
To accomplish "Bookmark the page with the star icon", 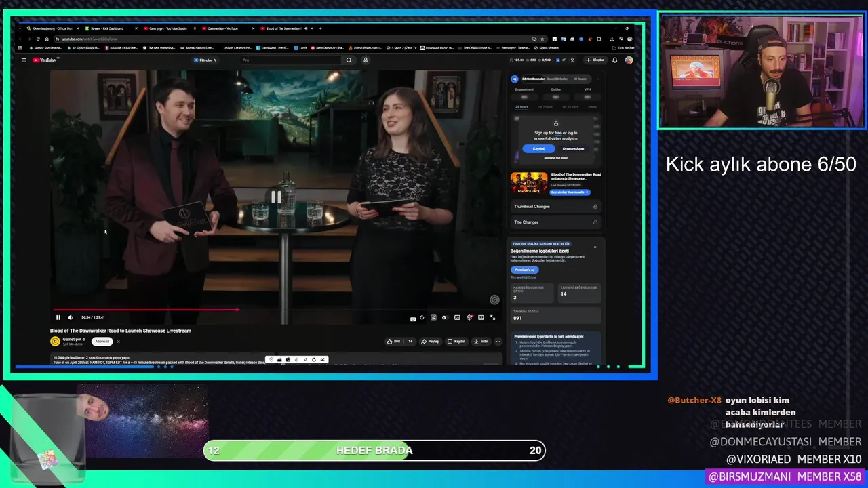I will click(x=542, y=39).
